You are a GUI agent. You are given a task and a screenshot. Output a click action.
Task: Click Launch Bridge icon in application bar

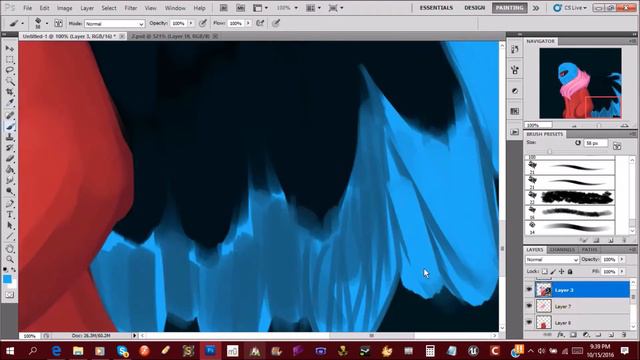pyautogui.click(x=224, y=8)
